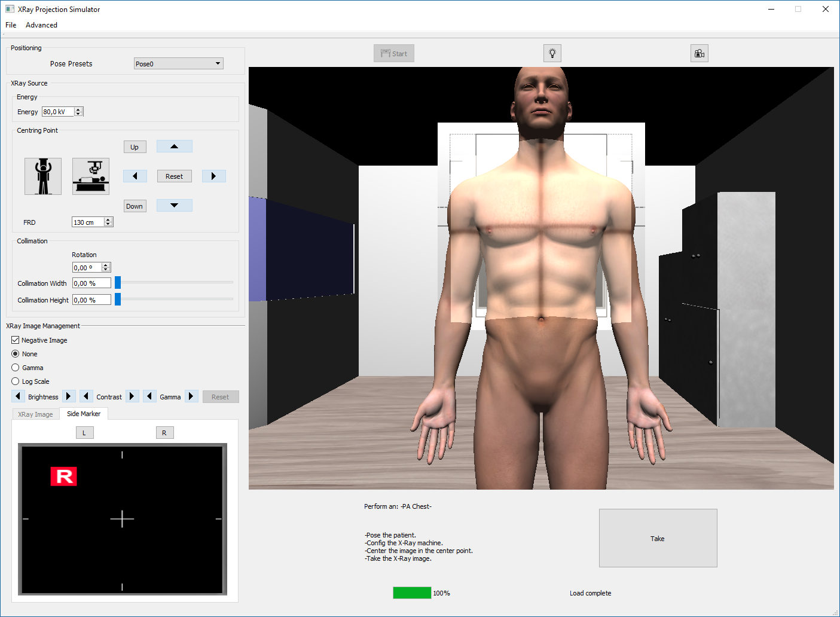Click the L side marker button

pyautogui.click(x=84, y=433)
